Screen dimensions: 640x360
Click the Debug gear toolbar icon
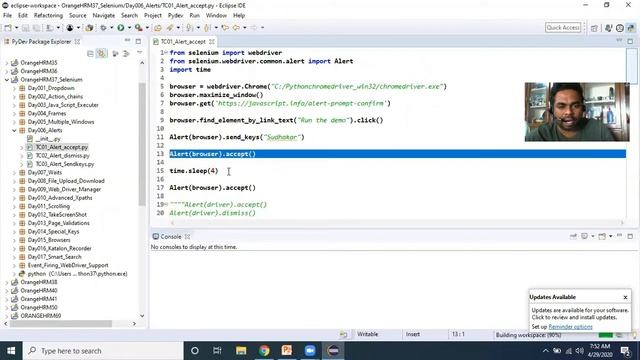103,28
